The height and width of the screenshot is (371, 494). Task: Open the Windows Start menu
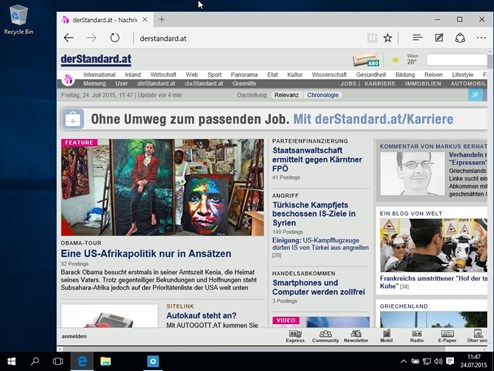tap(11, 361)
